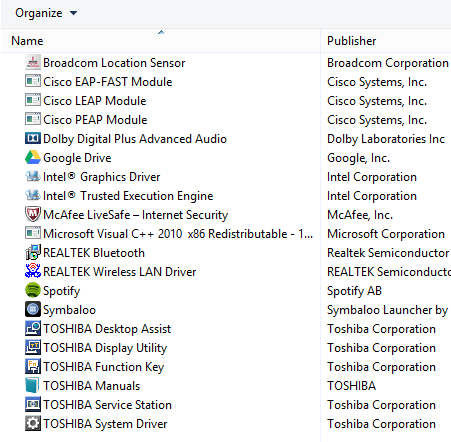Select Dolby Digital Plus Advanced Audio name
Screen dimensions: 451x442
[135, 139]
